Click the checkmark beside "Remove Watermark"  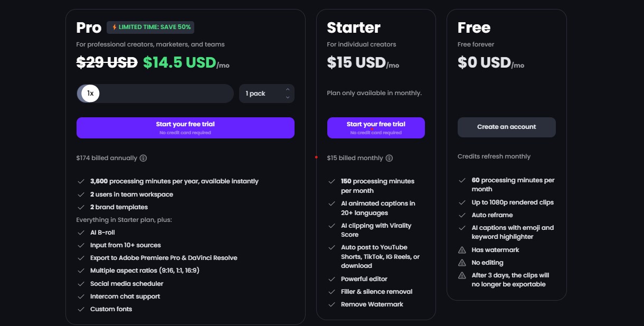click(x=332, y=304)
